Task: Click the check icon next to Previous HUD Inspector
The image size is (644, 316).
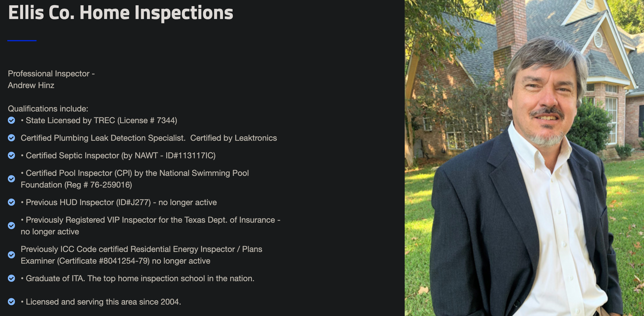Action: (x=11, y=202)
